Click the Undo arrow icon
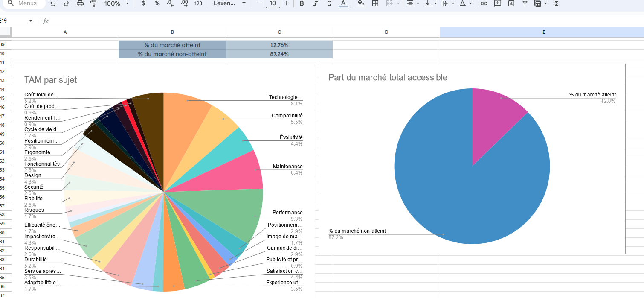The width and height of the screenshot is (644, 298). [x=53, y=3]
